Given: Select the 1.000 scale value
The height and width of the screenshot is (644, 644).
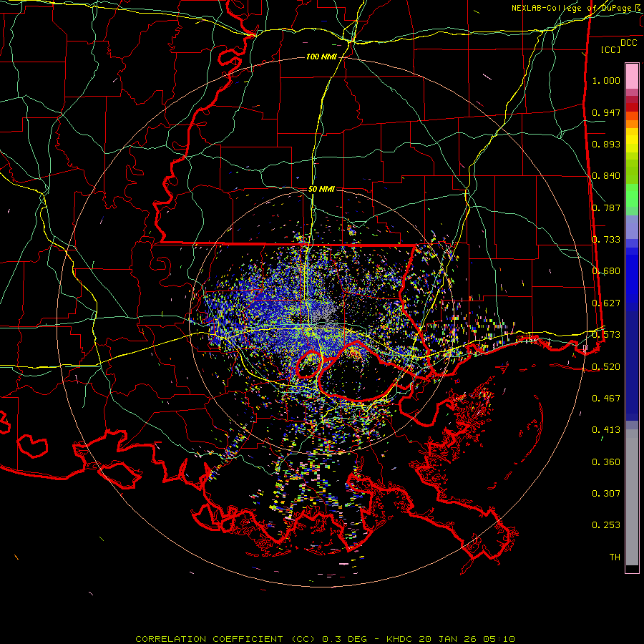Looking at the screenshot, I should point(606,80).
